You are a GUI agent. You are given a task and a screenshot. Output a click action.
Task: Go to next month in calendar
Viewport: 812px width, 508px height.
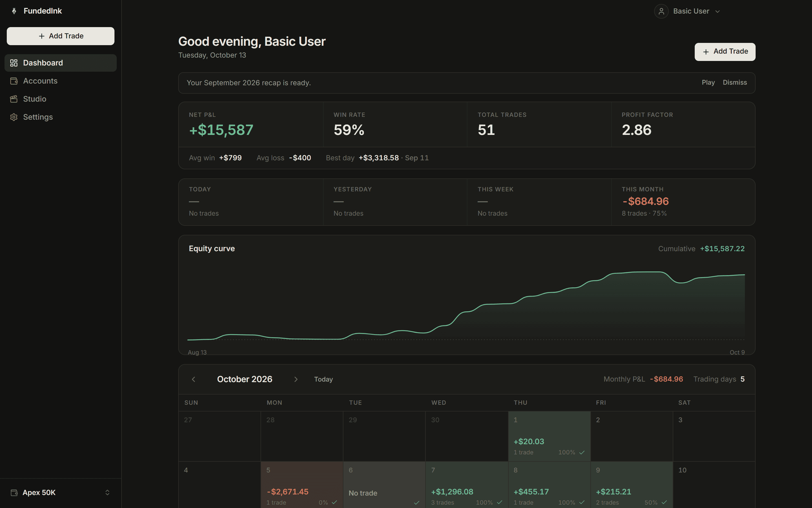296,379
